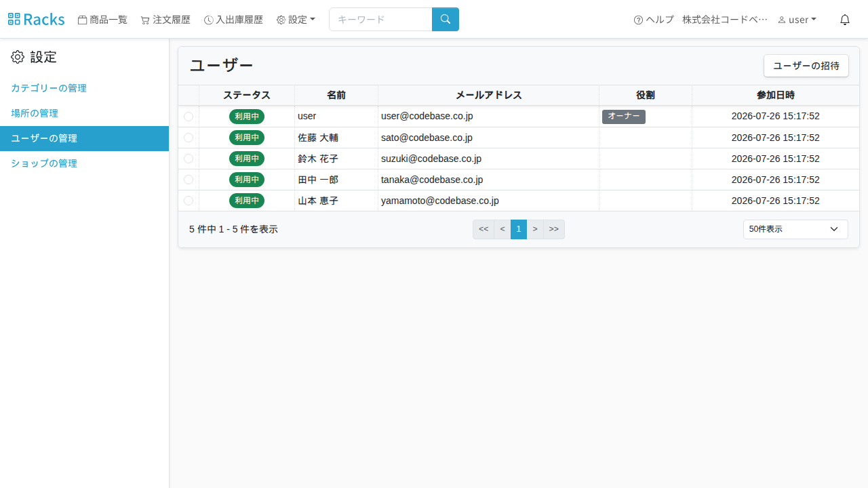The image size is (868, 488).
Task: Click email suzuki@codebase.co.jp
Action: pos(431,159)
